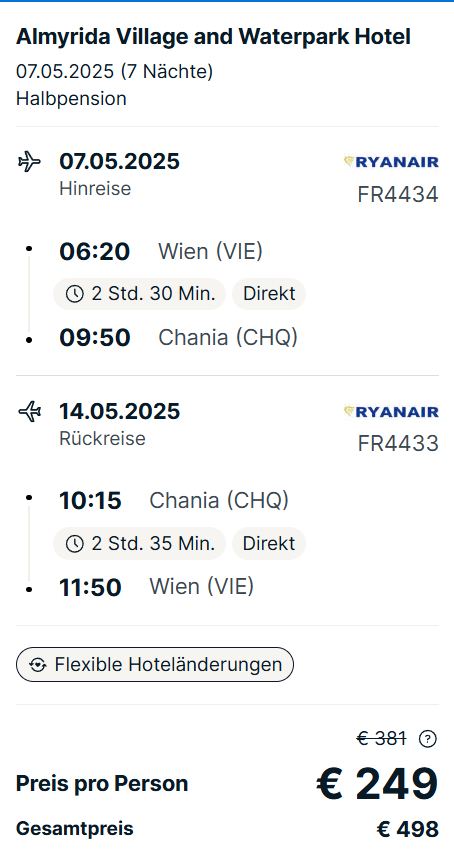Click the Direkt badge on return flight
This screenshot has height=852, width=454.
pyautogui.click(x=269, y=543)
